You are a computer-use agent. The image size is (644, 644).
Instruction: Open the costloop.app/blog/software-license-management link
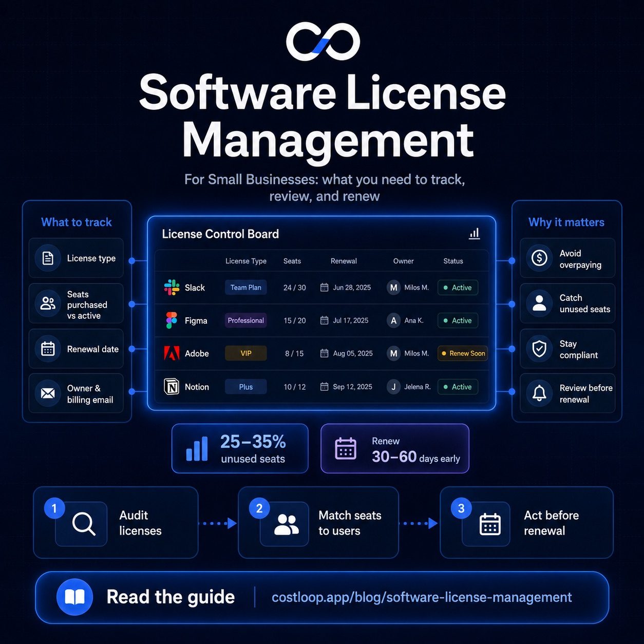421,597
